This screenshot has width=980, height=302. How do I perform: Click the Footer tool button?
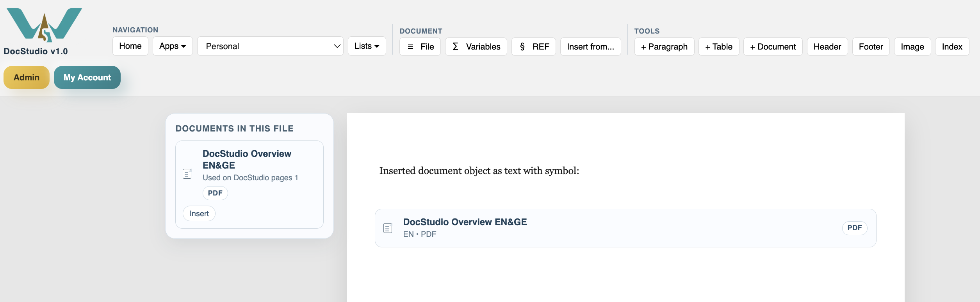click(871, 47)
